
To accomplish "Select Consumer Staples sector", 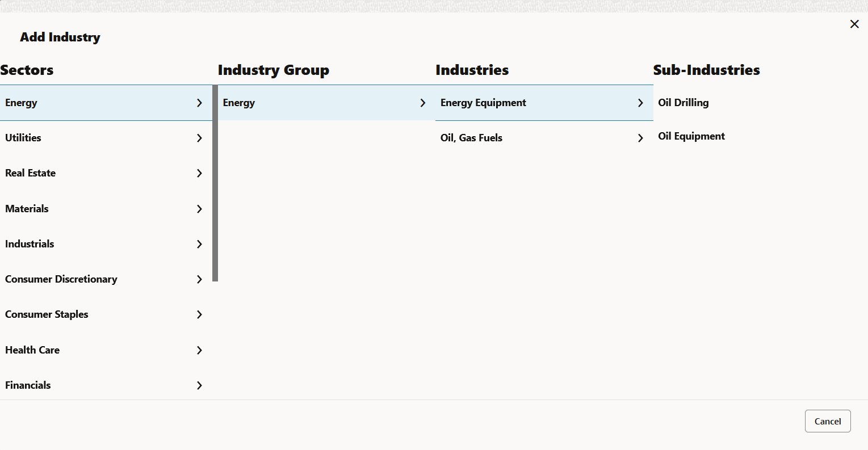I will point(106,314).
